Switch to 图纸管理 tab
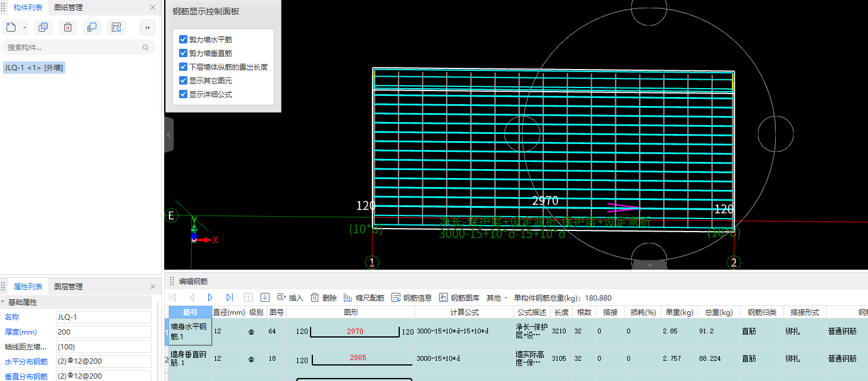 [x=68, y=8]
